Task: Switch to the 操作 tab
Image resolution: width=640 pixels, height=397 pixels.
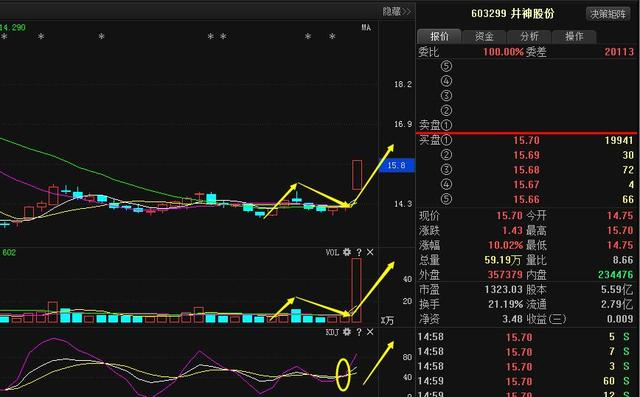Action: pos(574,36)
